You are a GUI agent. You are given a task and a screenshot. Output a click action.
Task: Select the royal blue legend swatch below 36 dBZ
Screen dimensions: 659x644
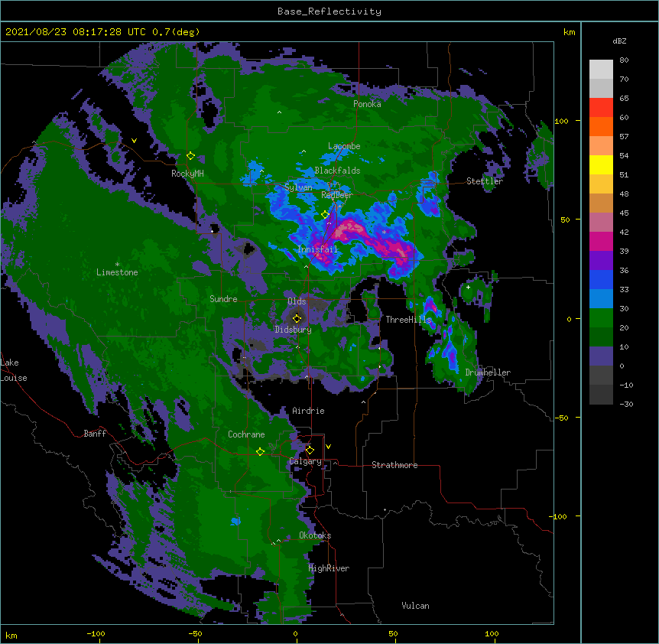tap(601, 280)
